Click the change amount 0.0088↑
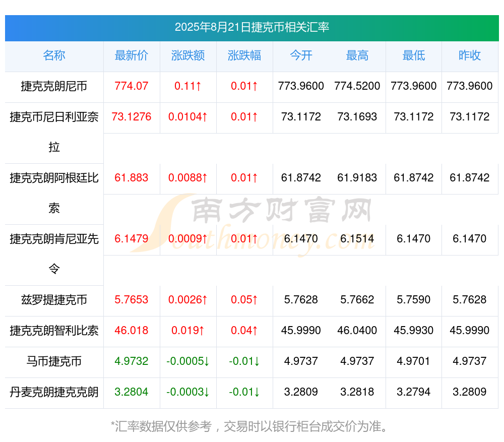The image size is (504, 442). [188, 177]
